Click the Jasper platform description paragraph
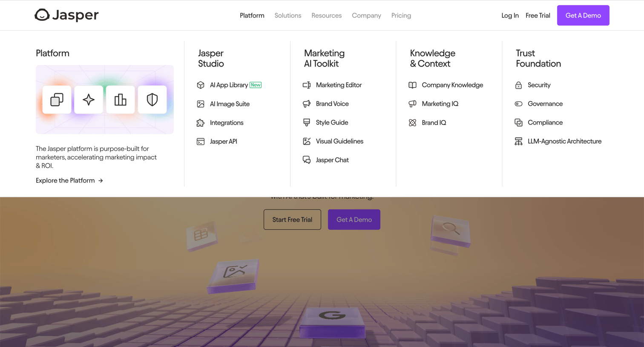 click(96, 157)
